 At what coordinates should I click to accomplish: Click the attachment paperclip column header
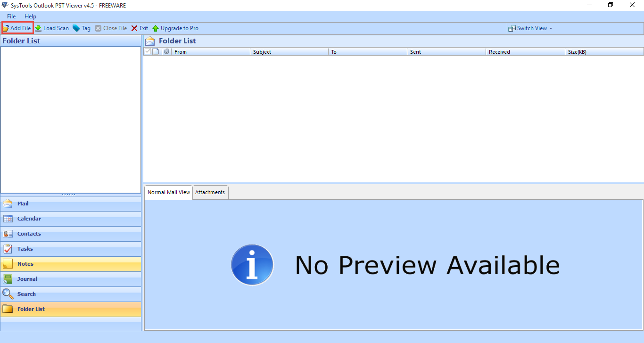tap(166, 51)
